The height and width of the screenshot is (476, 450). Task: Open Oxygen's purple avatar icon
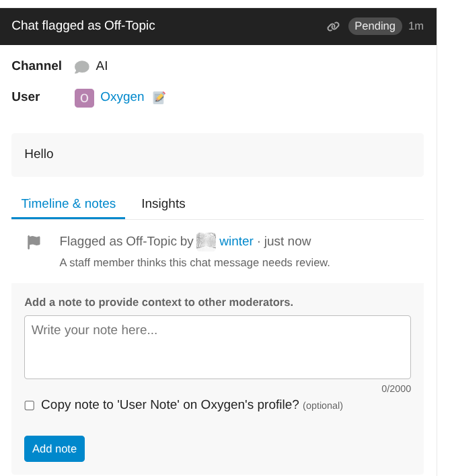click(84, 97)
